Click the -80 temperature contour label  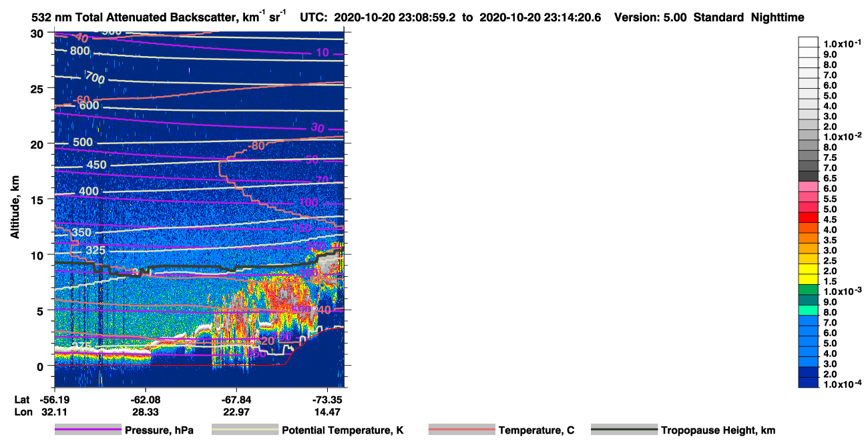(x=256, y=146)
